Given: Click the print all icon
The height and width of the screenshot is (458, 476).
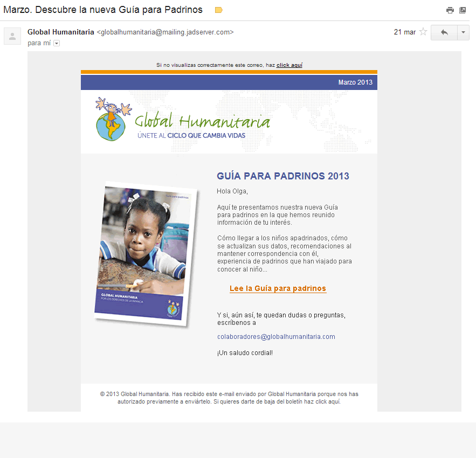Looking at the screenshot, I should 450,10.
